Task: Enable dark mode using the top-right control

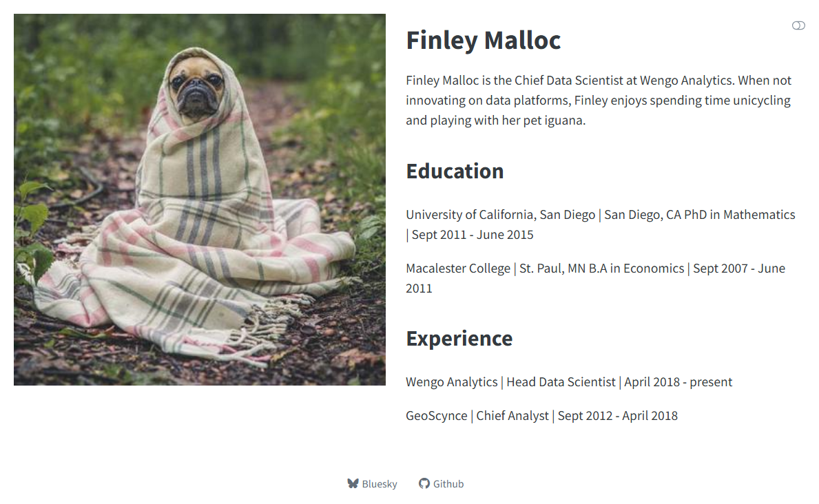Action: pos(799,25)
